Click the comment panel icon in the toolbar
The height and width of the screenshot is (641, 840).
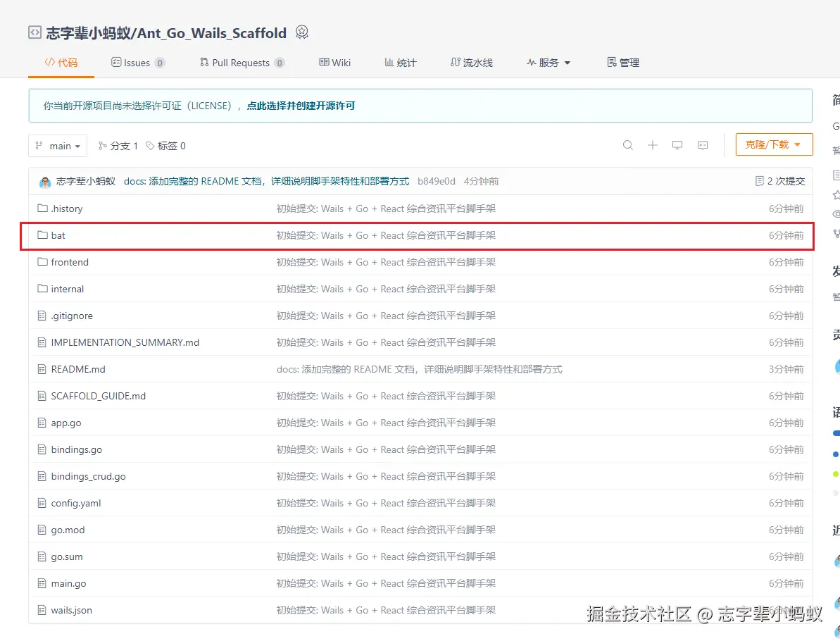coord(703,145)
